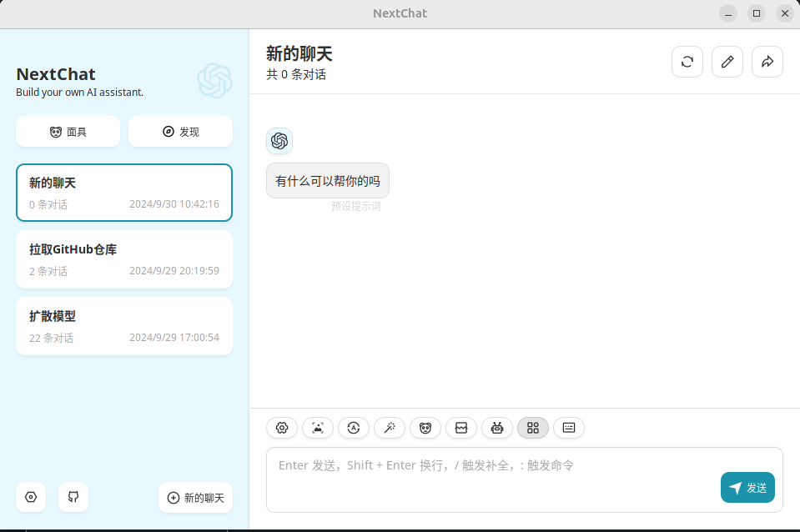Select model via robot icon
This screenshot has width=800, height=532.
497,428
